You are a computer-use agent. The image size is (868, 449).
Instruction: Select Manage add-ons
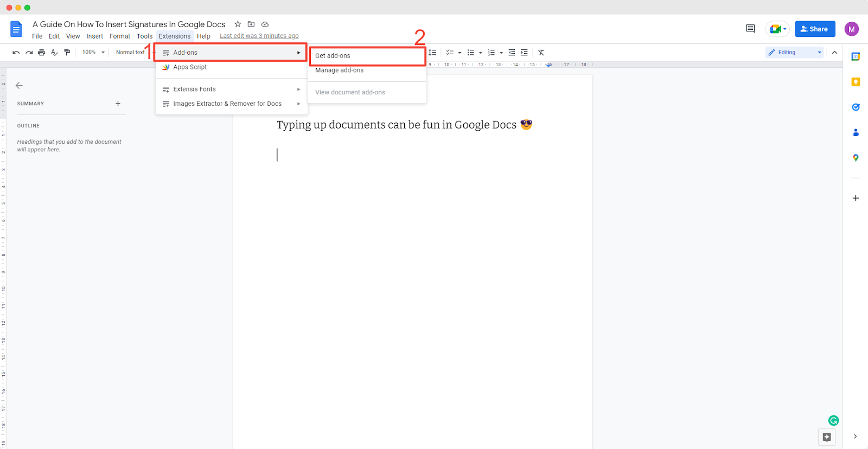(x=367, y=70)
